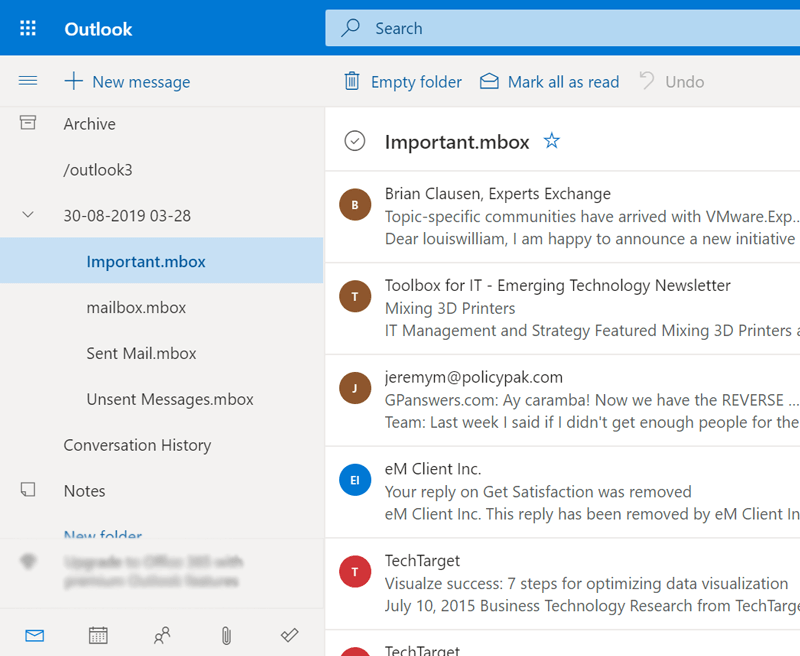
Task: Open the Files attachment paperclip icon
Action: coord(226,636)
